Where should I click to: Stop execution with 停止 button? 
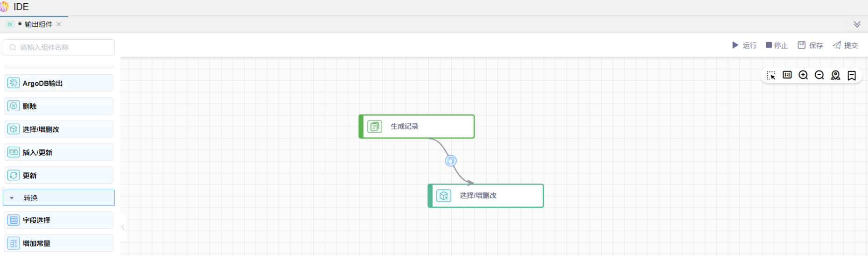[777, 45]
